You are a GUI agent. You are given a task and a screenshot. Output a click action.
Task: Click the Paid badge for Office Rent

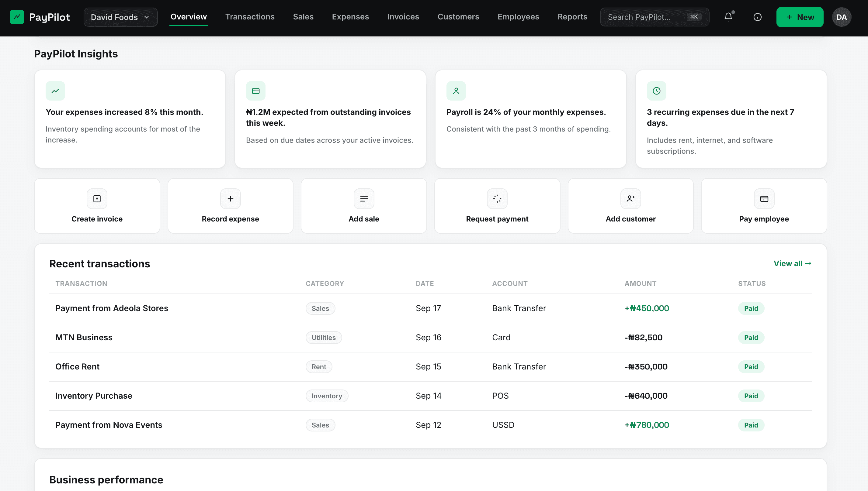click(751, 366)
